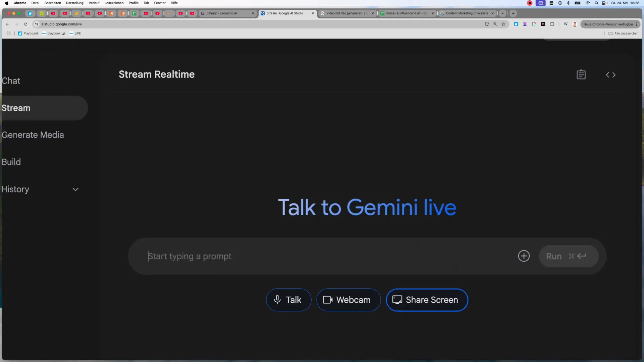644x362 pixels.
Task: Click the red recording indicator in menu bar
Action: tap(530, 3)
